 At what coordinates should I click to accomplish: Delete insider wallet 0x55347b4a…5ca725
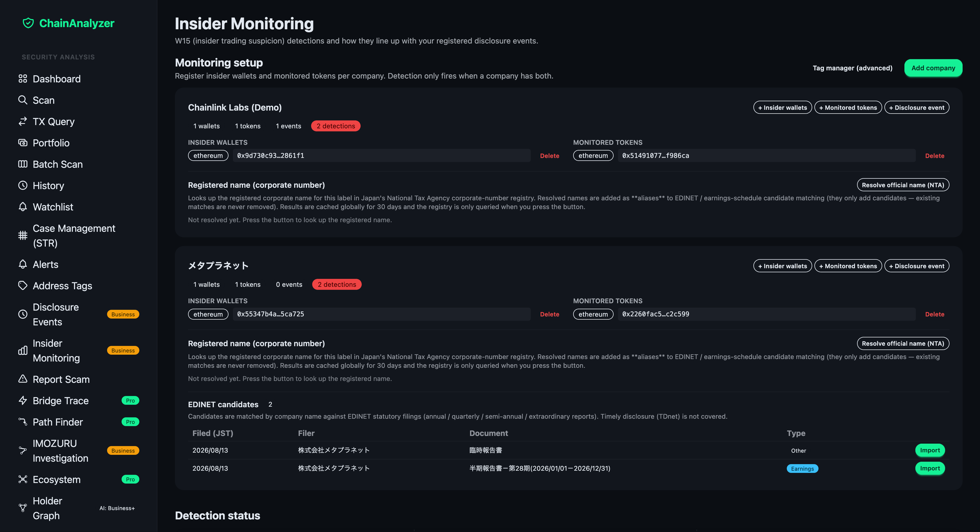(549, 314)
